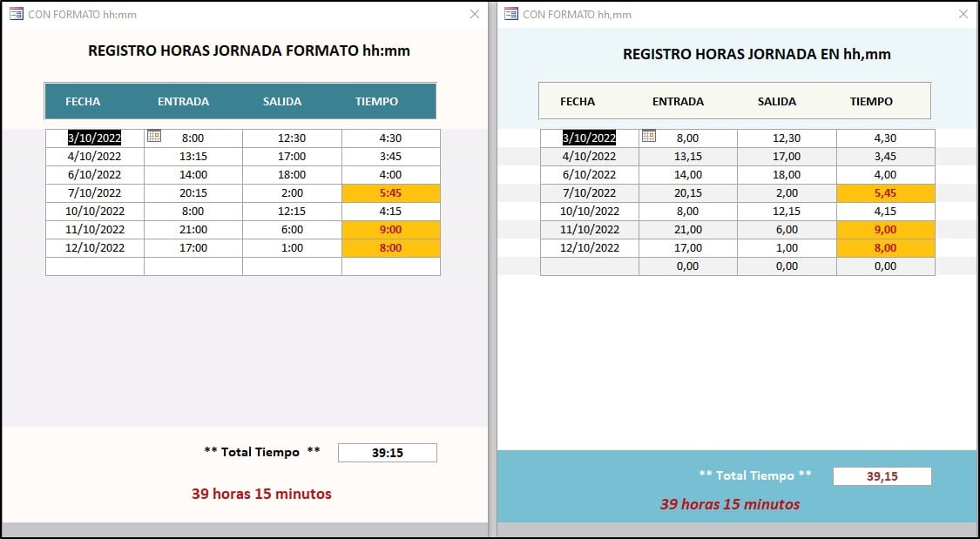Select the highlighted 8,00 TIEMPO cell in hh,mm form

[x=886, y=247]
